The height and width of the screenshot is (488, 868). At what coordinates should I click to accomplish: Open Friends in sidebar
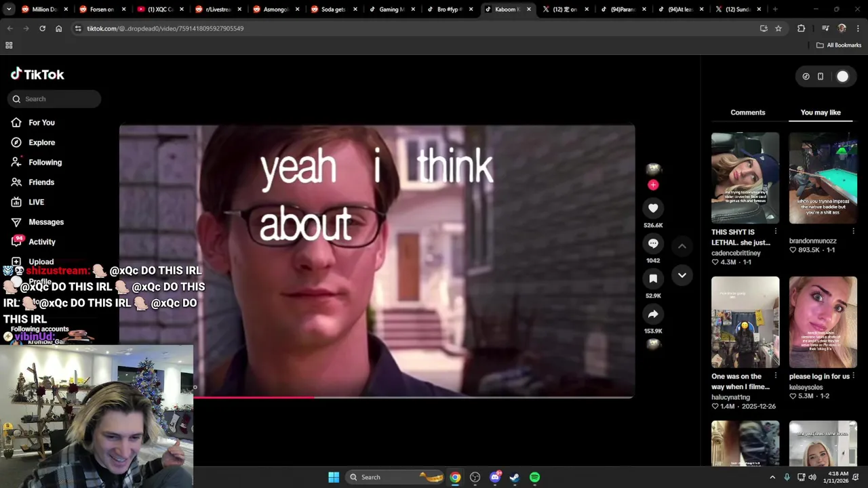[x=41, y=182]
